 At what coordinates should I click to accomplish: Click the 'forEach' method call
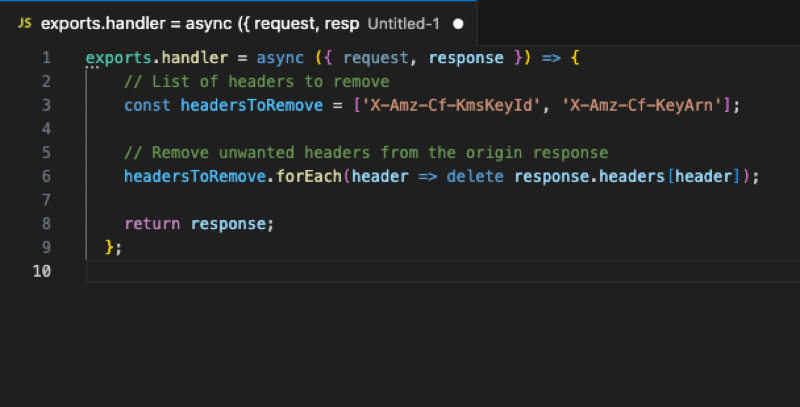click(309, 176)
